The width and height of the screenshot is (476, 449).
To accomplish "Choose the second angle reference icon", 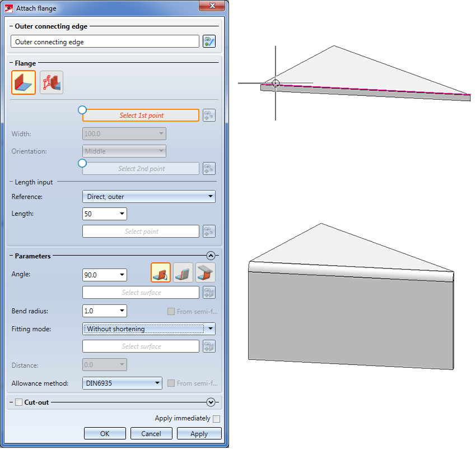I will (x=183, y=272).
